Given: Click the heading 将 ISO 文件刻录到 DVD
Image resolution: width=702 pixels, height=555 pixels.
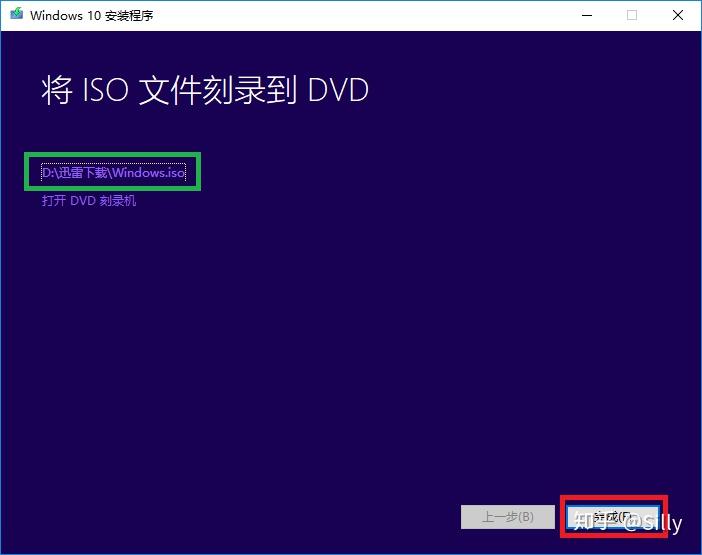Looking at the screenshot, I should click(205, 90).
